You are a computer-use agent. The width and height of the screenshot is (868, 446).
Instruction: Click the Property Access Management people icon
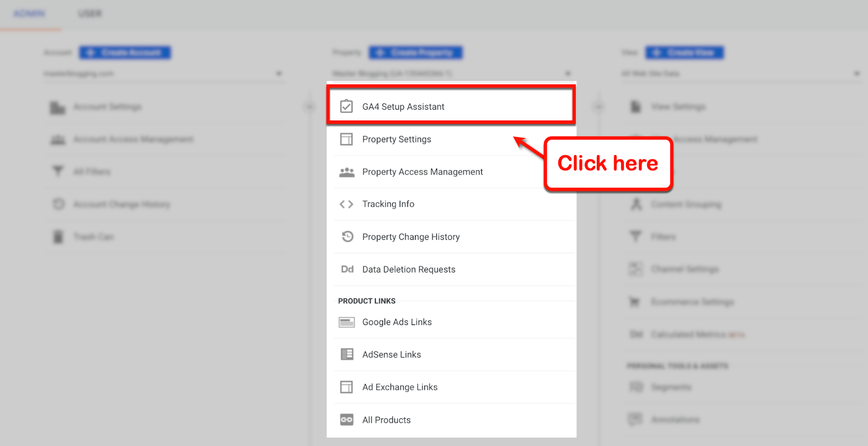point(347,172)
